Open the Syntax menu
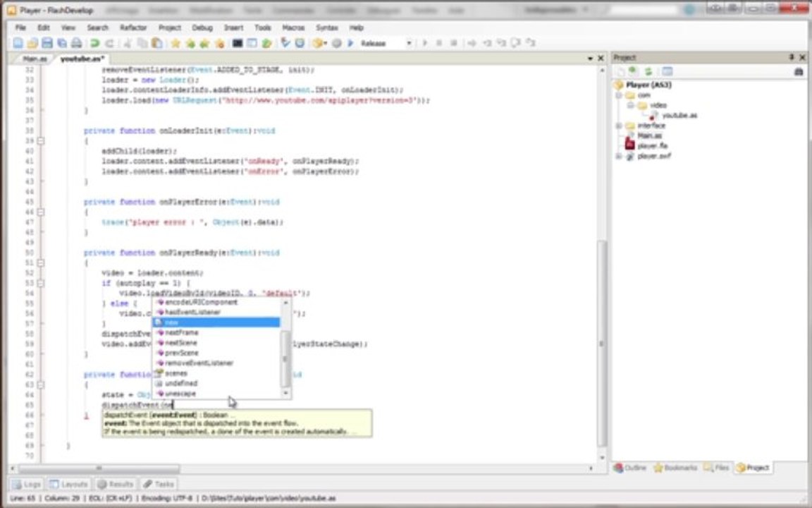Screen dimensions: 812x508 [326, 28]
